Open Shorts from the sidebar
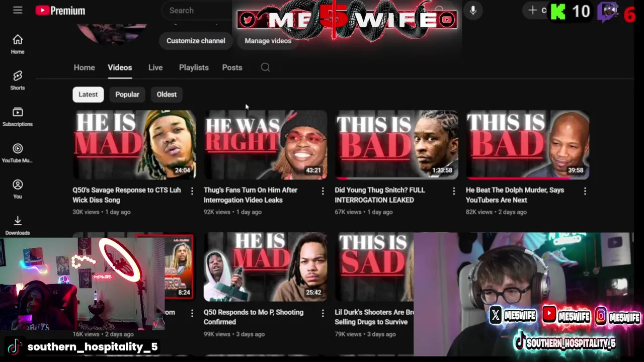This screenshot has height=362, width=644. (x=18, y=80)
